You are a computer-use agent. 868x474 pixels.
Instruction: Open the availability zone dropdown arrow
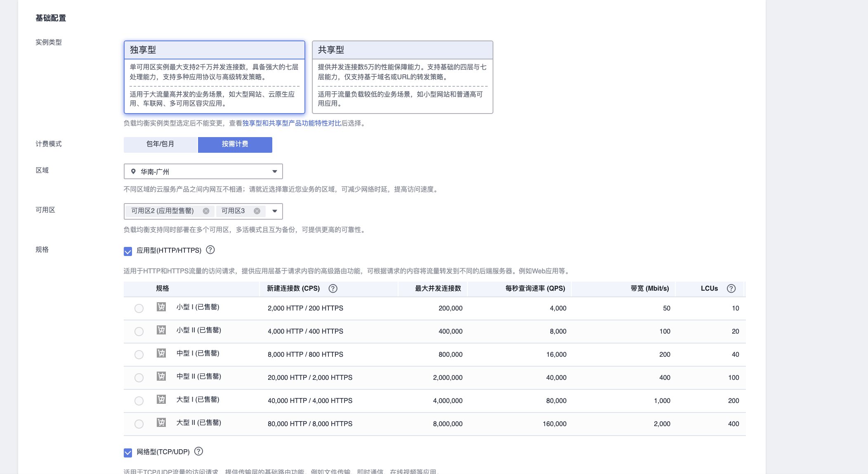point(274,212)
